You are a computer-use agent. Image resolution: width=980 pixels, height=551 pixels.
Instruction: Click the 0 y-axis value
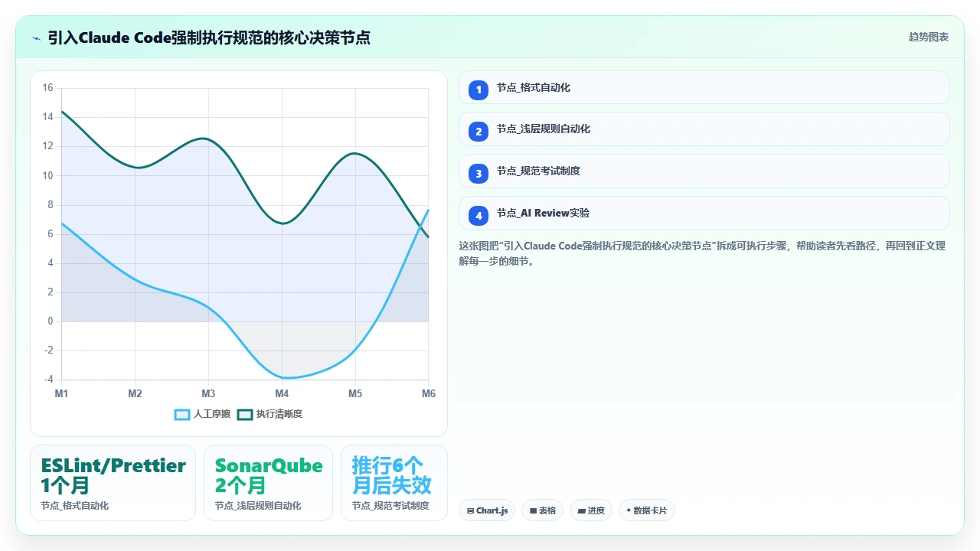click(51, 321)
